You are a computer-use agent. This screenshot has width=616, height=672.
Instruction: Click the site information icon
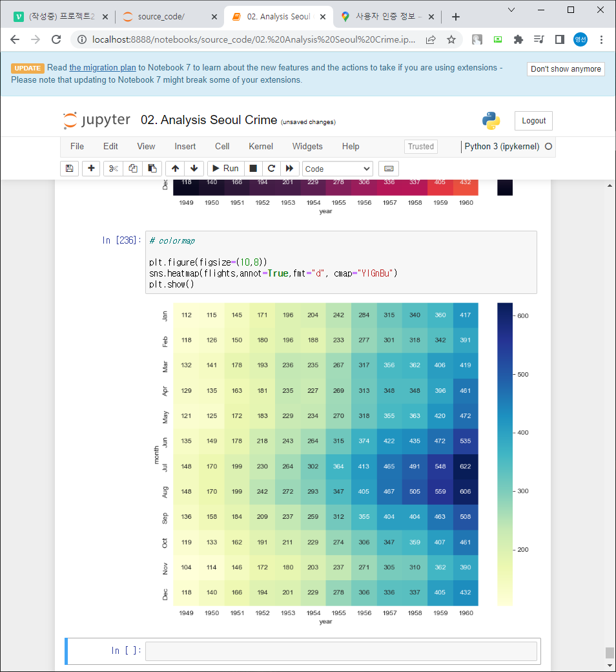[x=82, y=40]
